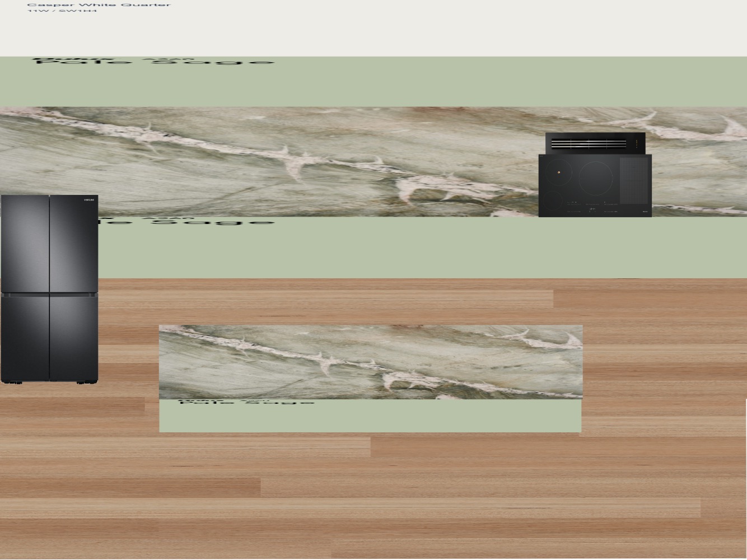Click the Casper White Quarter label
The image size is (747, 560).
[x=99, y=4]
